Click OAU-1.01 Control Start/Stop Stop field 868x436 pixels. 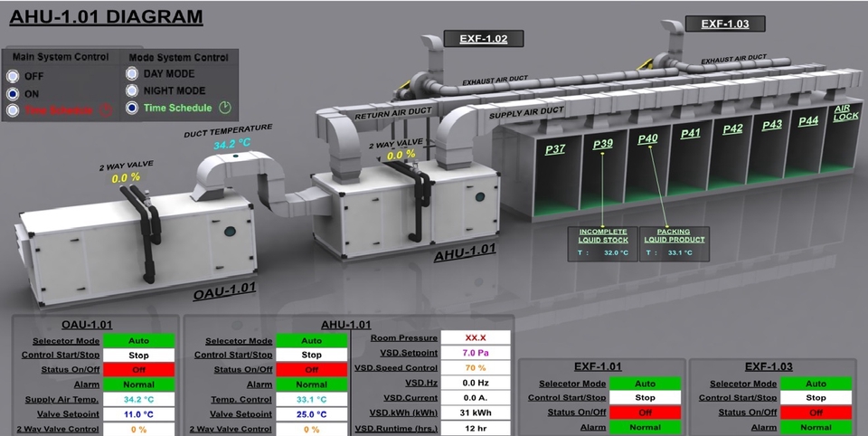pos(139,355)
